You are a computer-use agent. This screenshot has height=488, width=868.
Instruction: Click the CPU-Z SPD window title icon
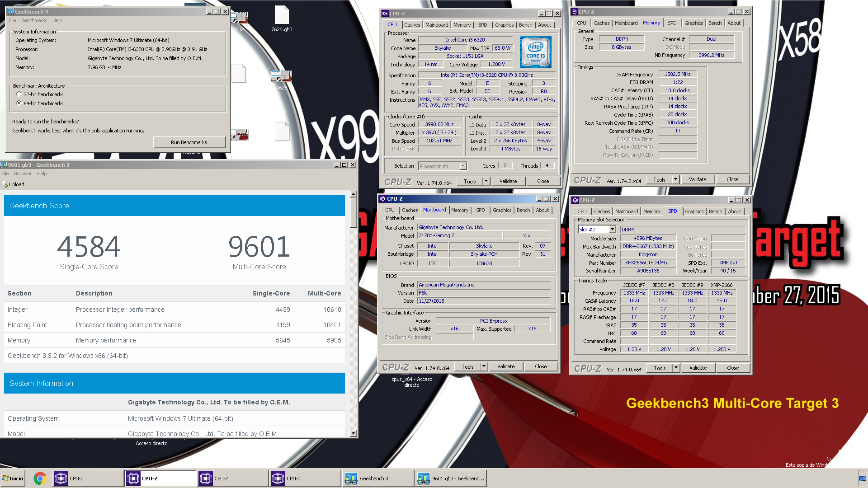(x=575, y=200)
